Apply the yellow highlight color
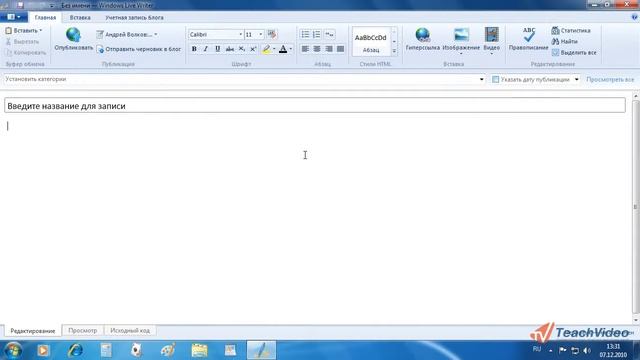640x360 pixels. coord(266,49)
